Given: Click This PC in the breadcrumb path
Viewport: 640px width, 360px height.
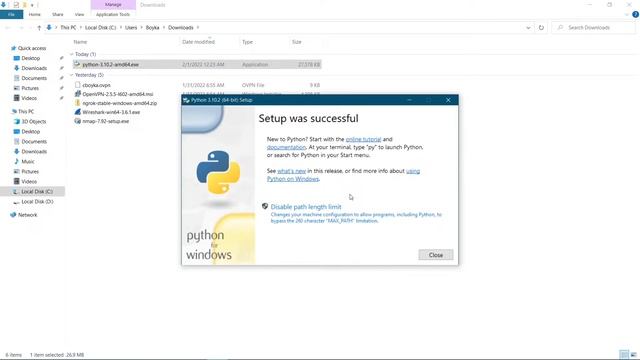Looking at the screenshot, I should pyautogui.click(x=68, y=28).
